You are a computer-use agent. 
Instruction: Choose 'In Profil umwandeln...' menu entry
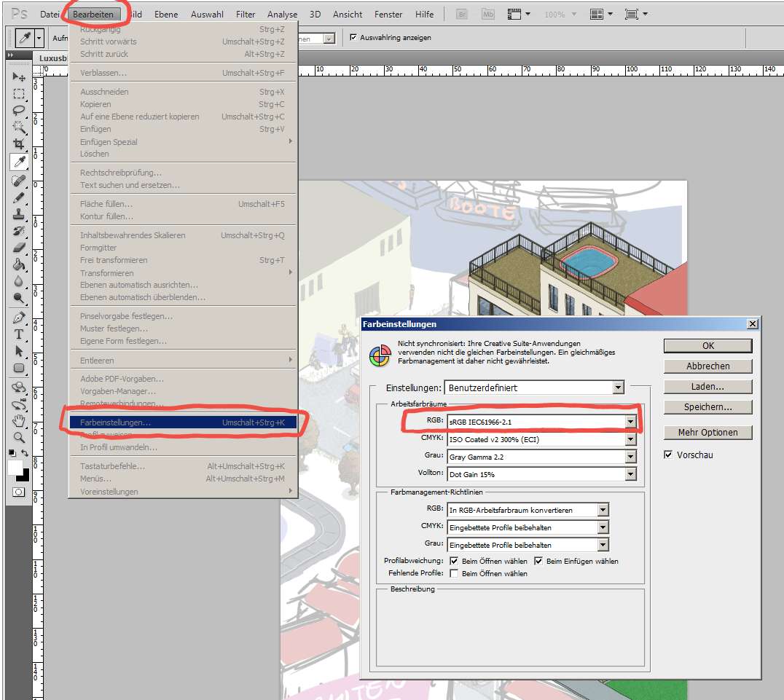click(183, 447)
